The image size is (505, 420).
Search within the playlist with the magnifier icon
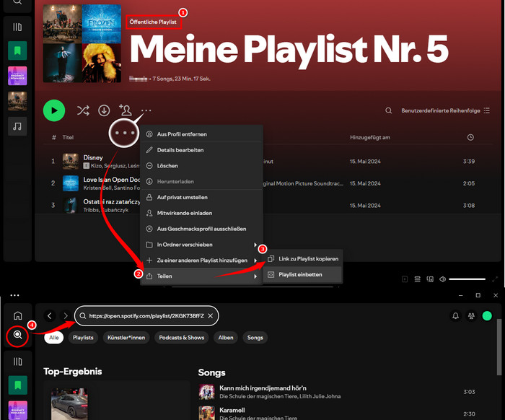389,110
